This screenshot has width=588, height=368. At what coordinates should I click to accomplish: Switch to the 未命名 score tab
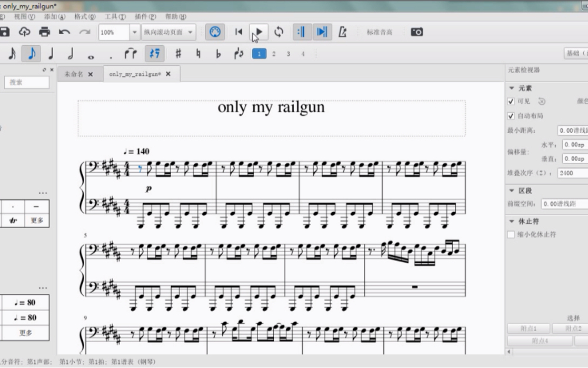tap(74, 74)
